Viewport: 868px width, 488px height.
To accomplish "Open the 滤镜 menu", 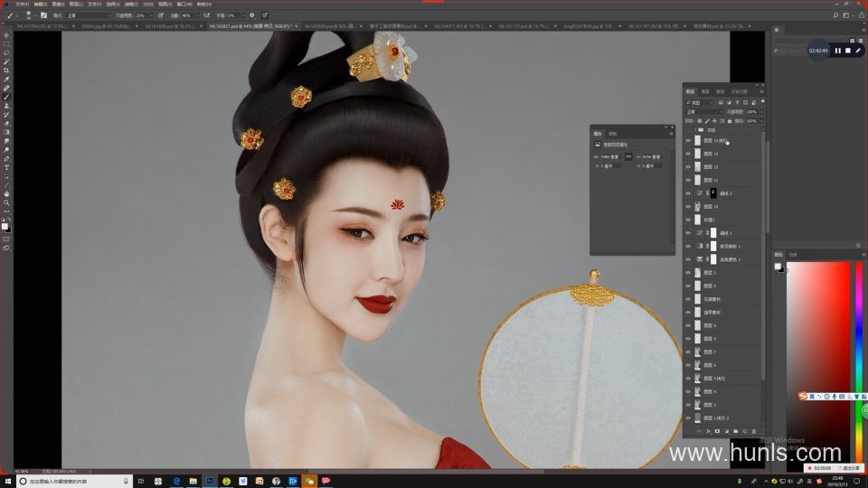I will tap(130, 4).
